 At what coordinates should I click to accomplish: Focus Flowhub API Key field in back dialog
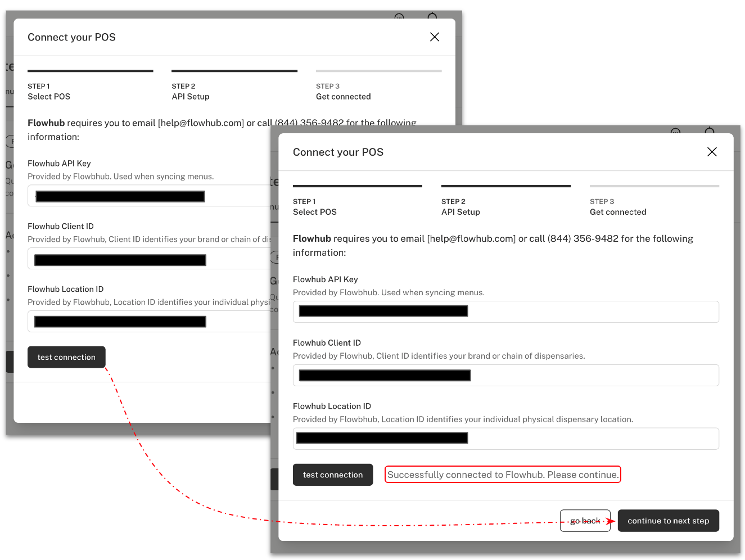pos(150,196)
